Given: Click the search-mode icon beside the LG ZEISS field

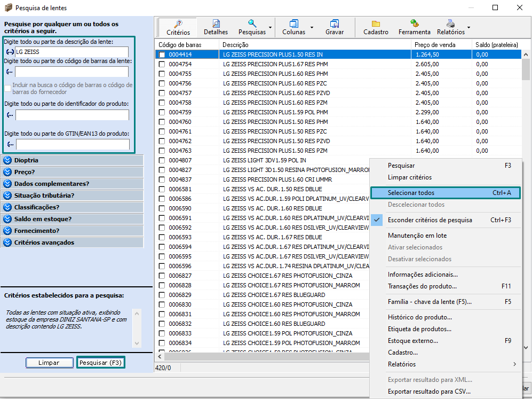Looking at the screenshot, I should (x=10, y=52).
